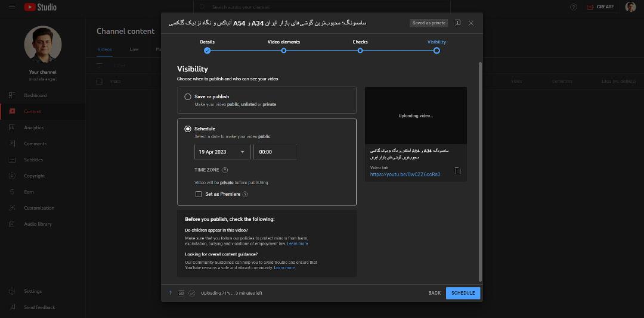Click the dialog's vertical scrollbar
Image resolution: width=644 pixels, height=318 pixels.
pyautogui.click(x=481, y=172)
